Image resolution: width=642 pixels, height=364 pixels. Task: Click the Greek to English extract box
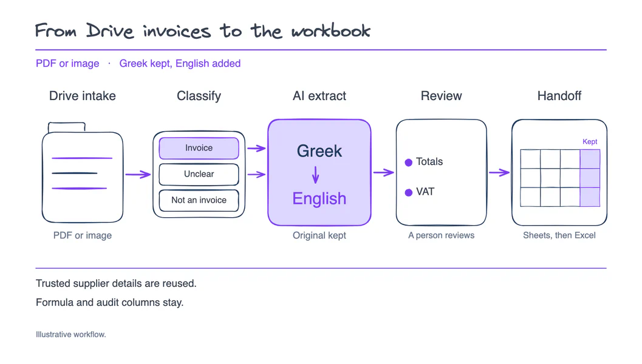coord(319,172)
